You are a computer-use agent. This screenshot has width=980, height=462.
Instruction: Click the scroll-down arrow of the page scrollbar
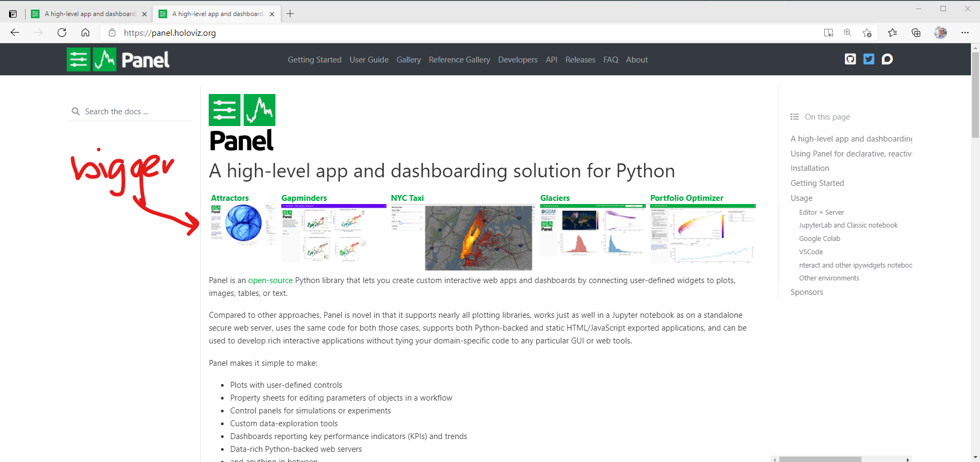[975, 458]
